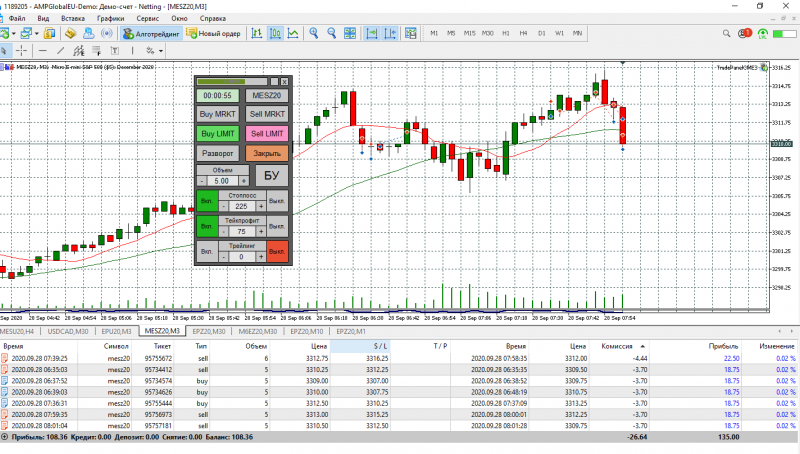This screenshot has width=800, height=454.
Task: Pick the Fibonacci retracement tool
Action: (x=96, y=51)
